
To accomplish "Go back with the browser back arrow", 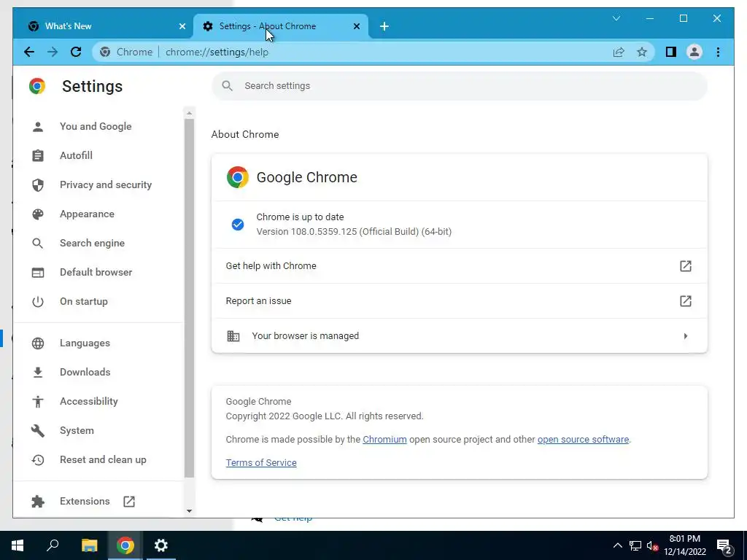I will coord(29,52).
